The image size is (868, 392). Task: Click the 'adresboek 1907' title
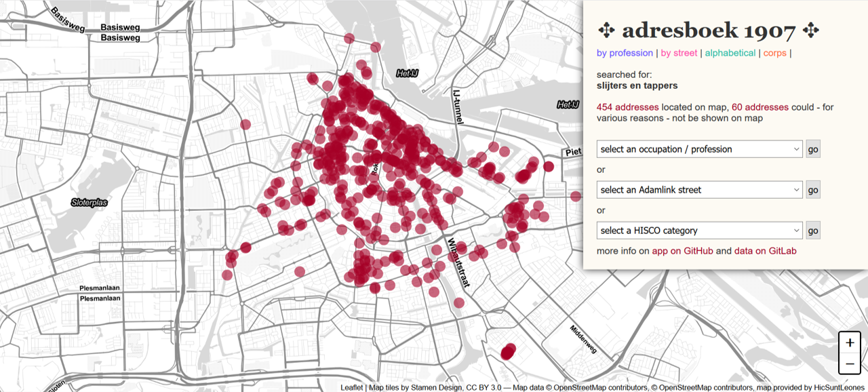point(709,30)
